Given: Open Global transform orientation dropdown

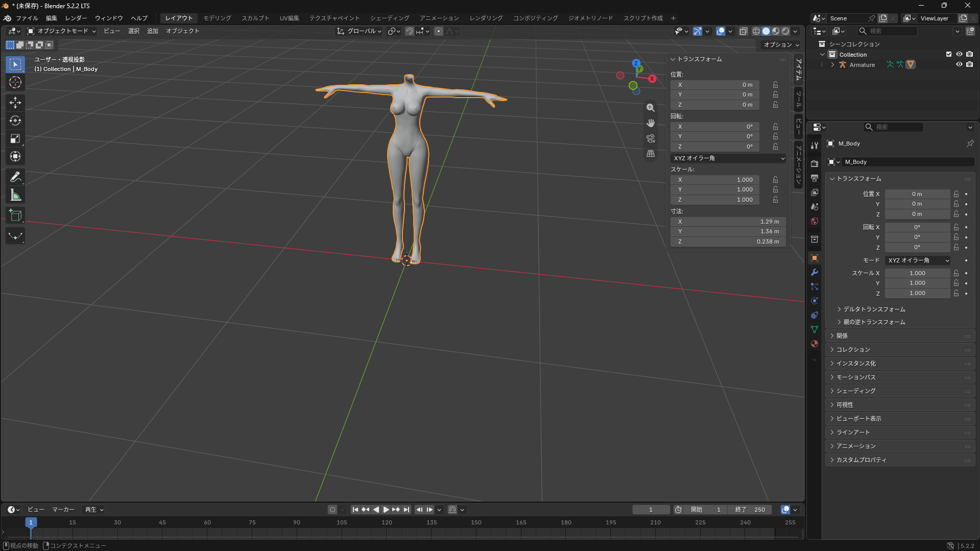Looking at the screenshot, I should click(x=360, y=31).
